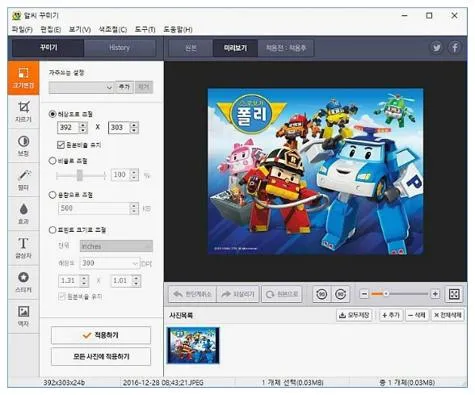The width and height of the screenshot is (475, 395).
Task: Open the effects (효과) droplet tool
Action: (23, 214)
